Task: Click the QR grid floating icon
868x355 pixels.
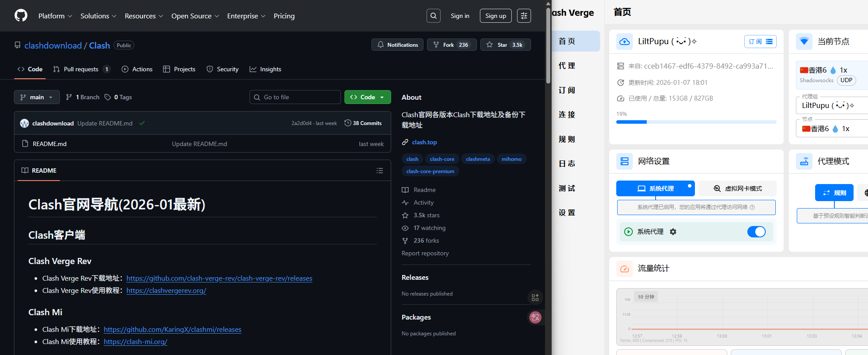Action: tap(535, 297)
